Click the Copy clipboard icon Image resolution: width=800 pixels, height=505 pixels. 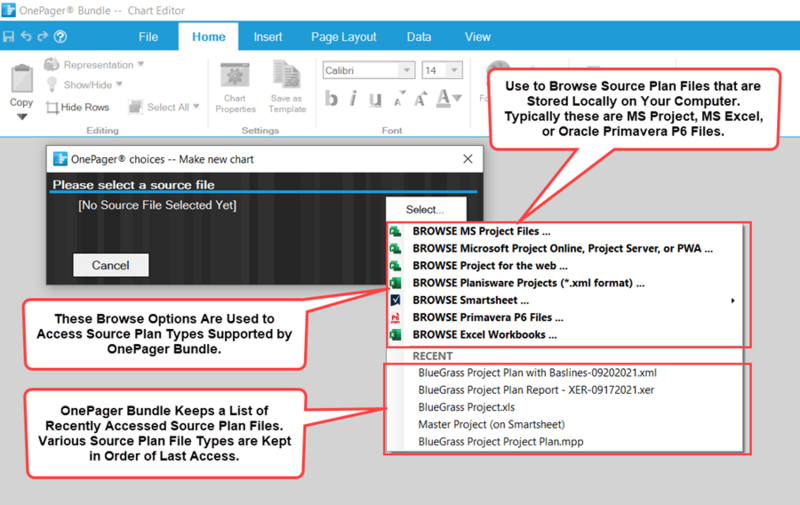pyautogui.click(x=22, y=79)
